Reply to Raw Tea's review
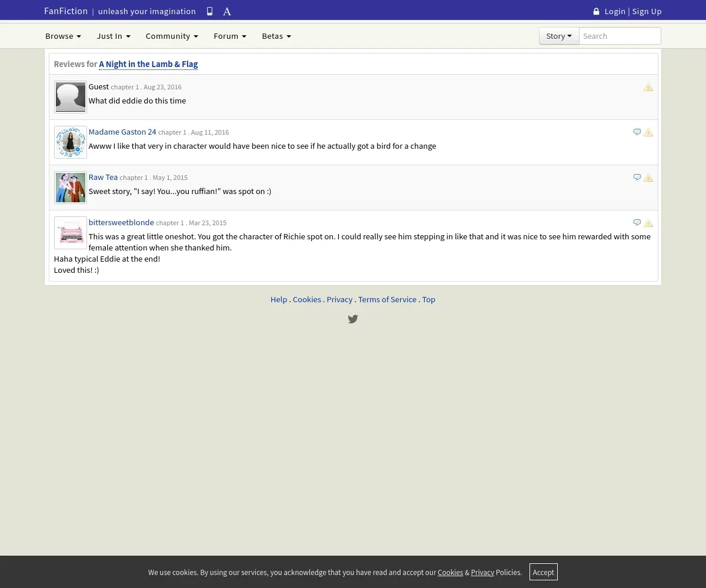Viewport: 706px width, 588px height. [637, 178]
